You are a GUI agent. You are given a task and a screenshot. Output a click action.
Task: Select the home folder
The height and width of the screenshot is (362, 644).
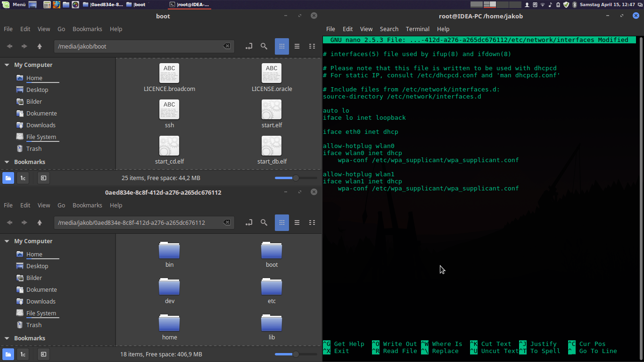[x=169, y=326]
